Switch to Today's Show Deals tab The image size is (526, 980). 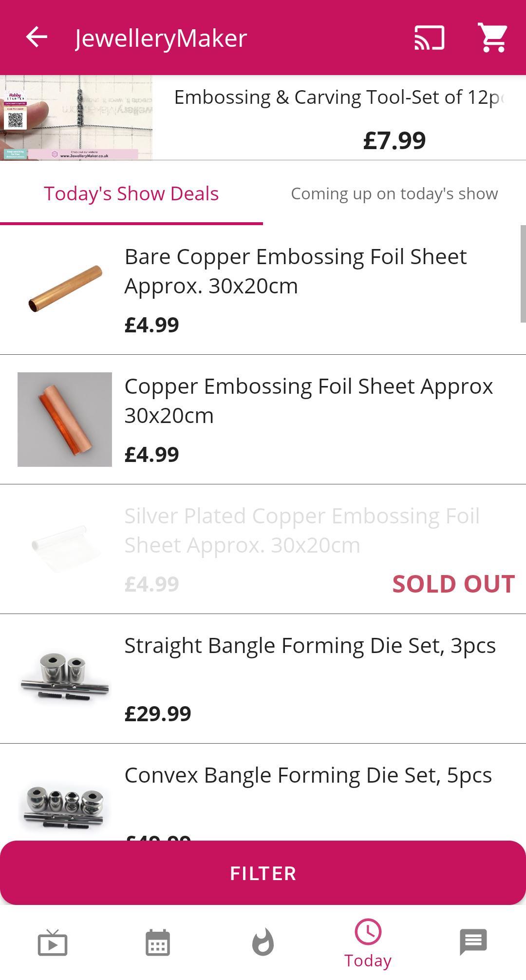click(131, 193)
